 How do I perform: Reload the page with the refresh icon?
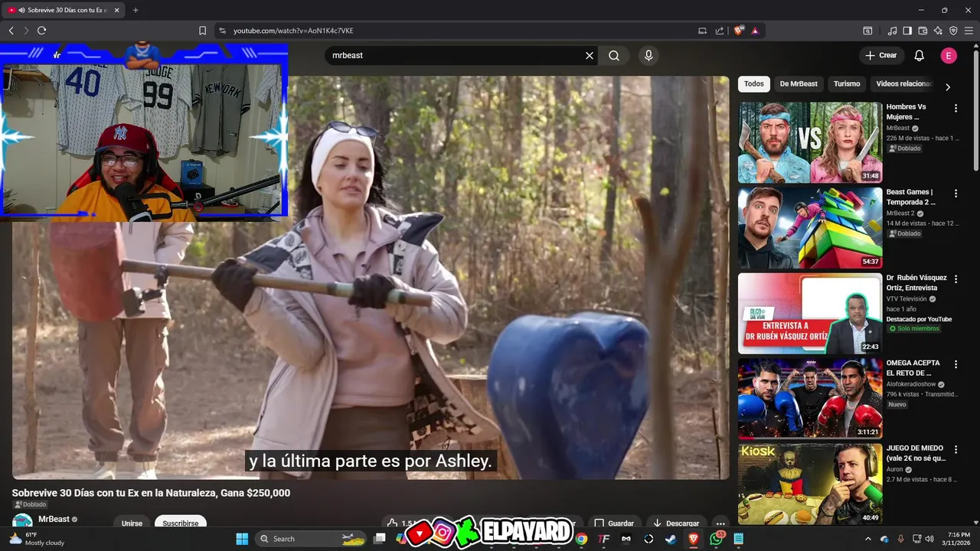41,31
